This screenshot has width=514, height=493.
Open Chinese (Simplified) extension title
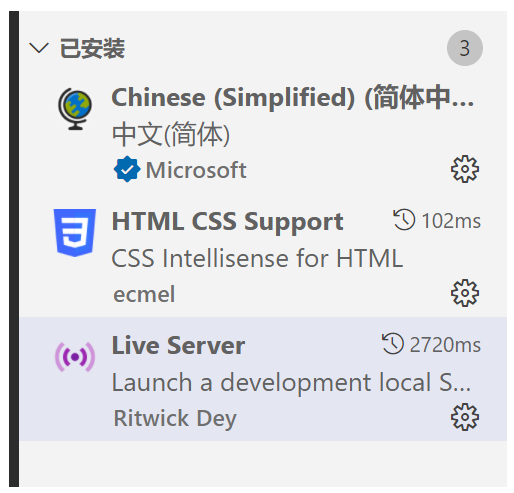293,98
